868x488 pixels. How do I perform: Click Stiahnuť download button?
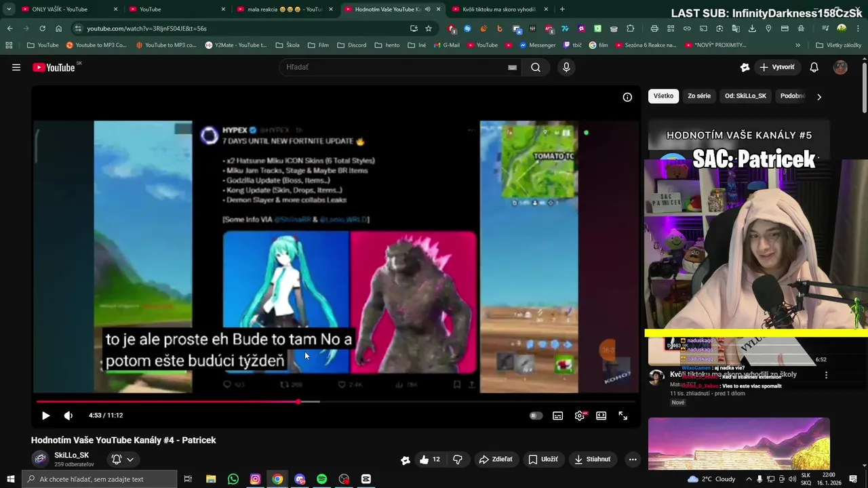coord(593,460)
